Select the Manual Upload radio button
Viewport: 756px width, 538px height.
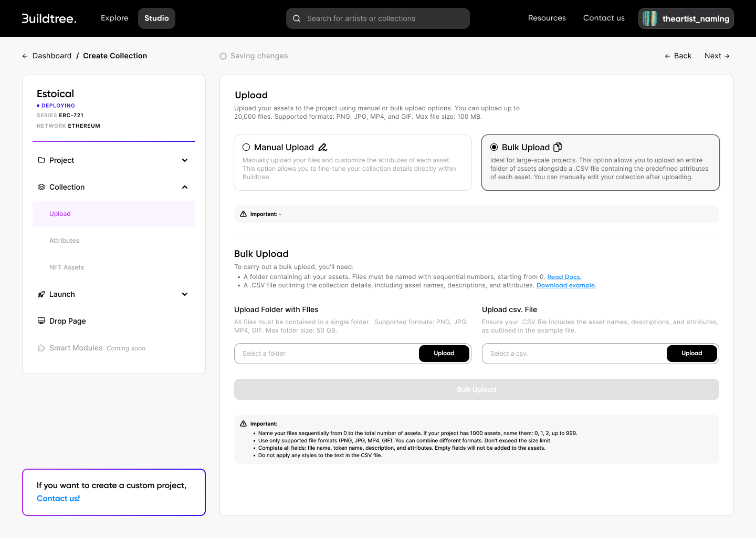pos(246,147)
